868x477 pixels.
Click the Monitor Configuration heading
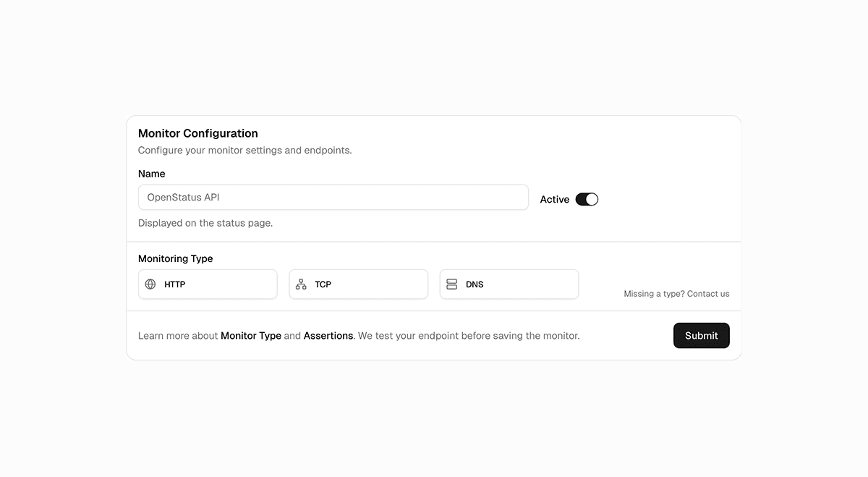click(x=197, y=133)
